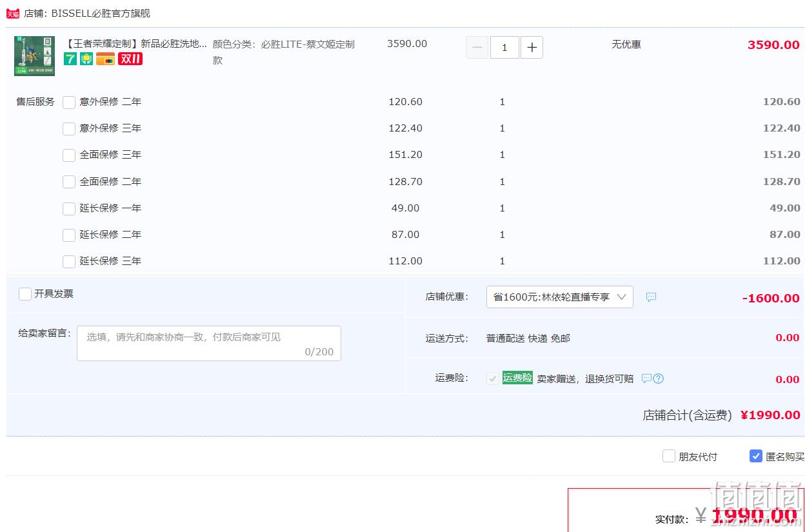Open the BISSELL vacuum product thumbnail
This screenshot has height=532, width=807.
point(34,56)
